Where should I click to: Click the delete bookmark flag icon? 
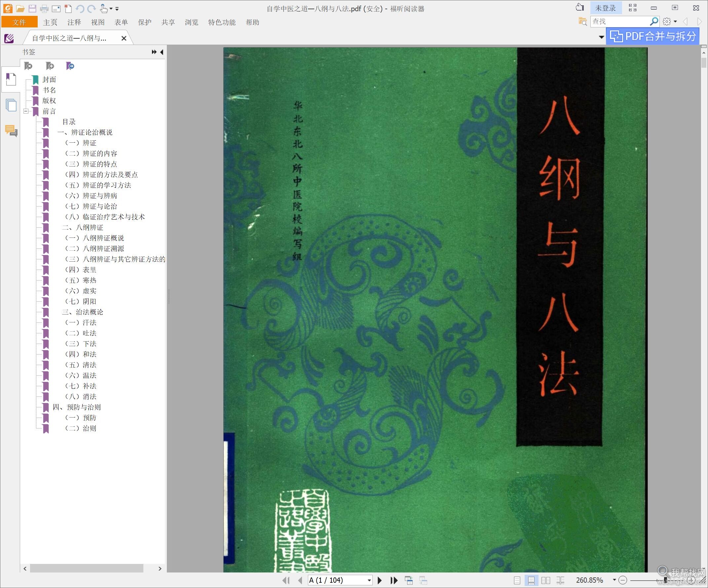(28, 66)
